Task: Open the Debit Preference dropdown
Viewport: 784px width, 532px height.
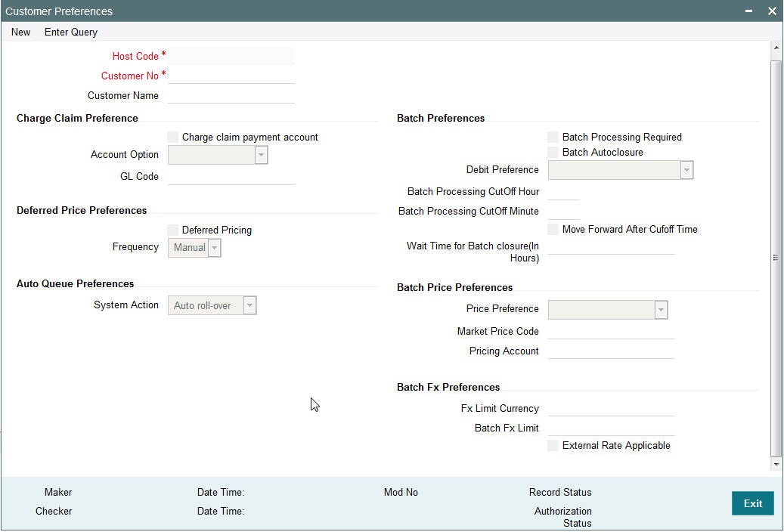Action: click(x=621, y=170)
